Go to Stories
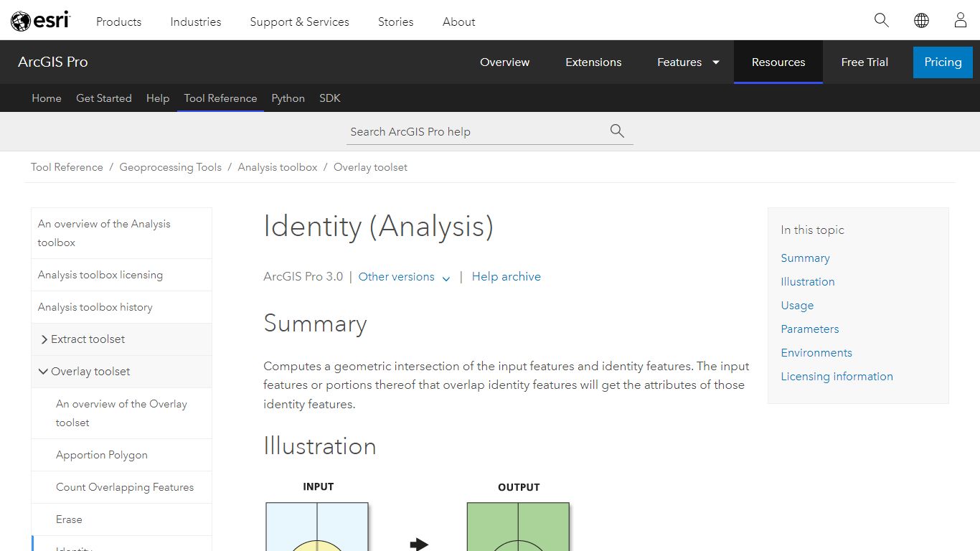 (396, 22)
